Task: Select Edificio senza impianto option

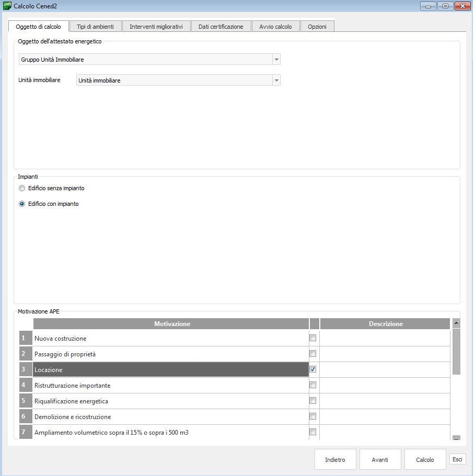Action: pyautogui.click(x=22, y=188)
